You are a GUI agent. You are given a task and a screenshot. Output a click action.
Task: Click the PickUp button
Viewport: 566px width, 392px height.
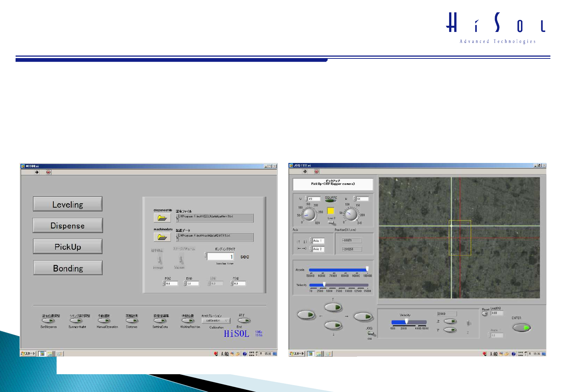point(68,247)
